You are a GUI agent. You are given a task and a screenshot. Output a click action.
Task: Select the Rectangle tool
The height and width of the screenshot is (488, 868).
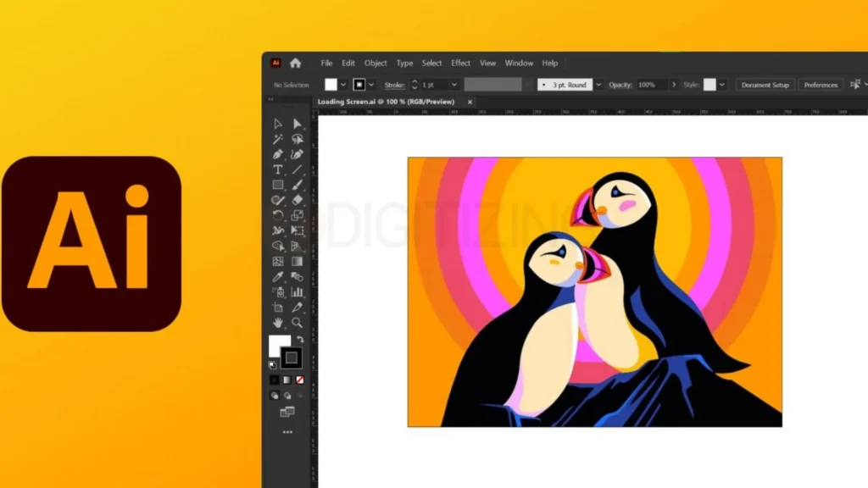click(278, 185)
